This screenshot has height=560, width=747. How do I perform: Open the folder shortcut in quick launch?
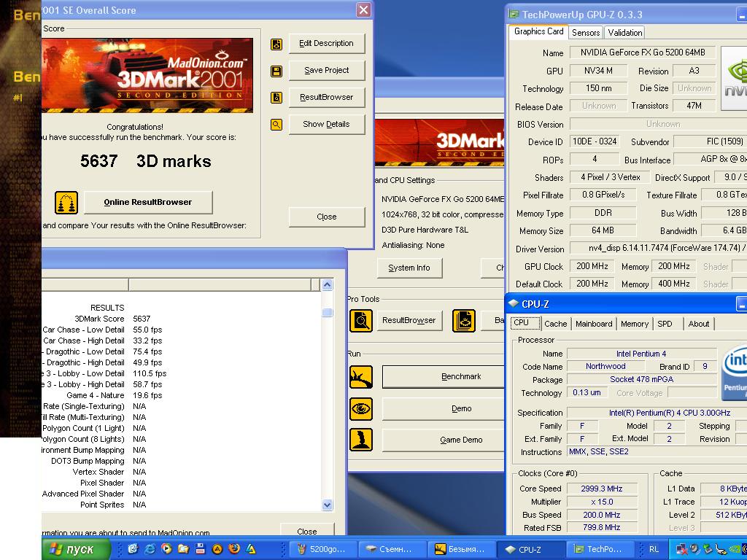(x=183, y=549)
